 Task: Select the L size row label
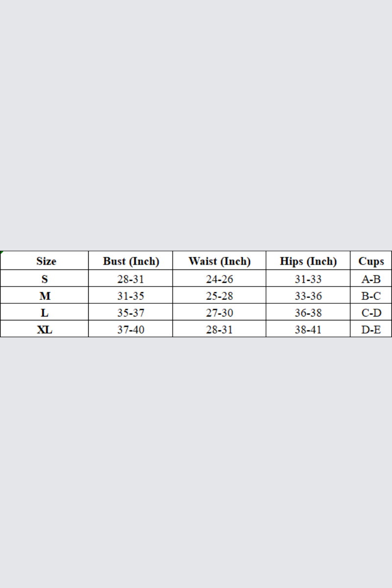45,313
